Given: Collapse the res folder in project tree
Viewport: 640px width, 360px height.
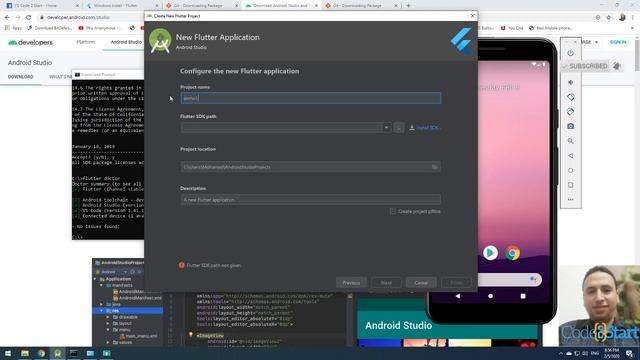Looking at the screenshot, I should point(102,311).
